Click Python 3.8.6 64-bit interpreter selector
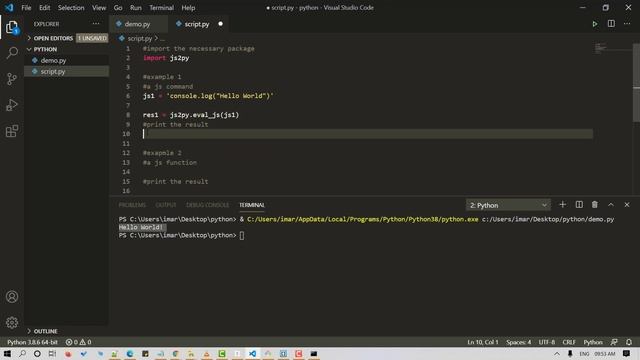 click(x=32, y=342)
